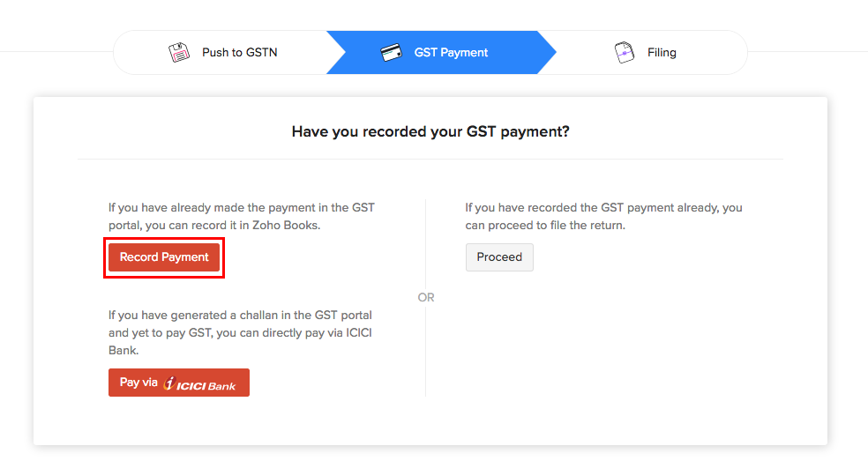868x461 pixels.
Task: Select the GST Payment step label
Action: pyautogui.click(x=451, y=53)
